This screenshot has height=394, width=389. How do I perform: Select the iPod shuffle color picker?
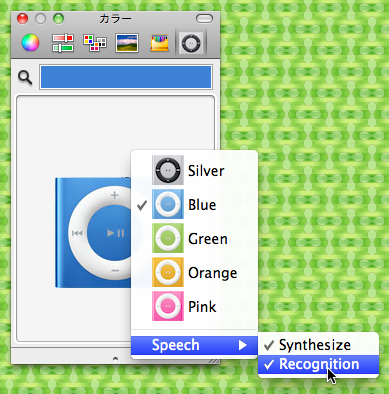[x=191, y=43]
